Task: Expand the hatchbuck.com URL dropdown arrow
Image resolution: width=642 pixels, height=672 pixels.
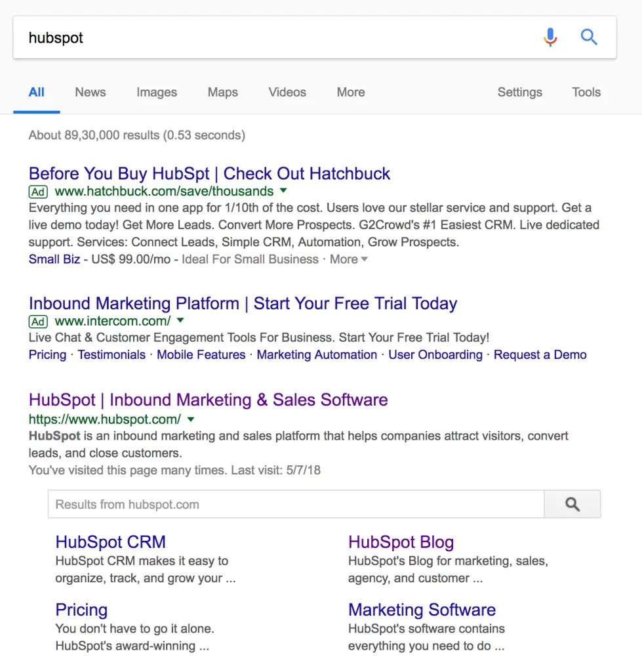Action: click(x=283, y=191)
